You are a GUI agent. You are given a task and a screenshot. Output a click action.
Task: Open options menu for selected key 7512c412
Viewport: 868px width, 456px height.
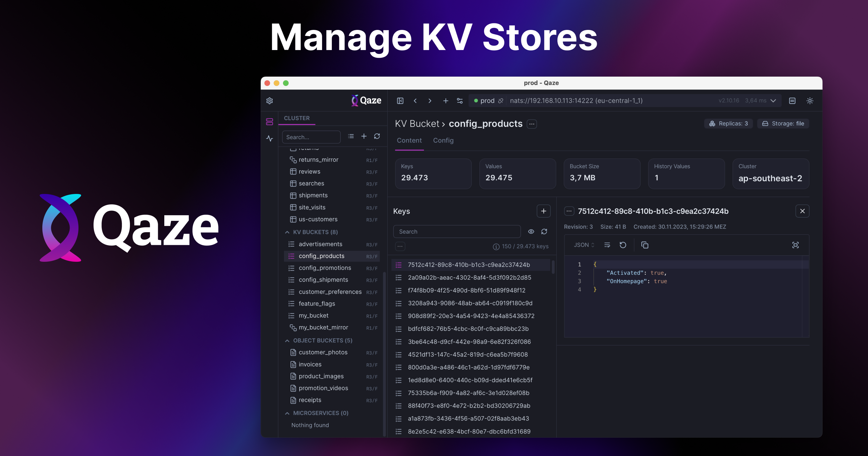pyautogui.click(x=569, y=211)
